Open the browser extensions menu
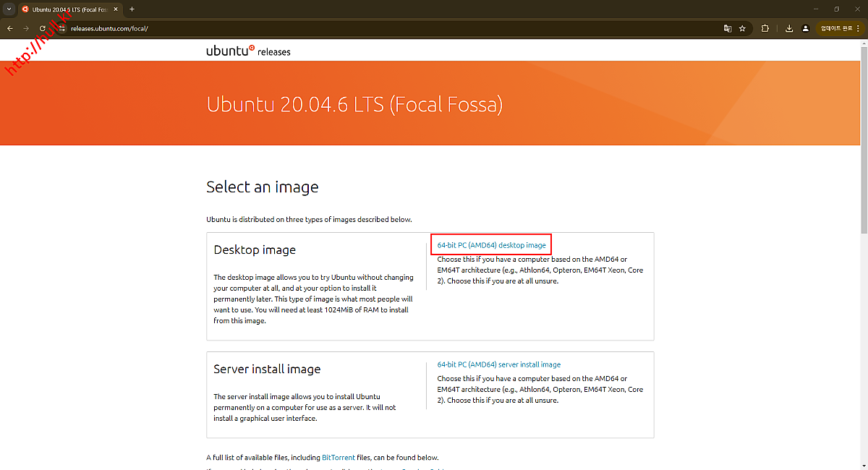 [765, 28]
